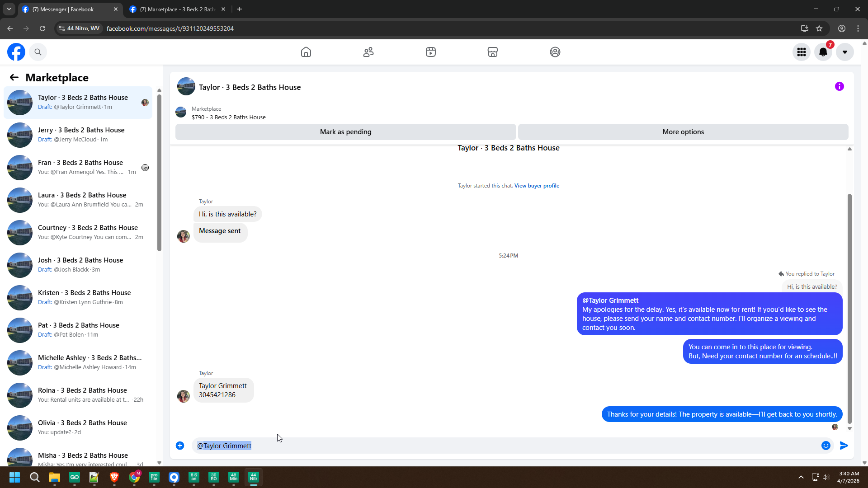Screen dimensions: 868x488
Task: Open Windows Start button
Action: [x=14, y=477]
